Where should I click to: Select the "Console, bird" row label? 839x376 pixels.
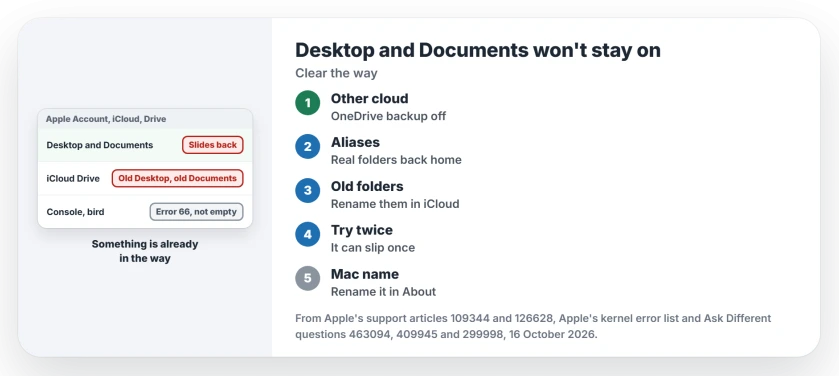(75, 212)
